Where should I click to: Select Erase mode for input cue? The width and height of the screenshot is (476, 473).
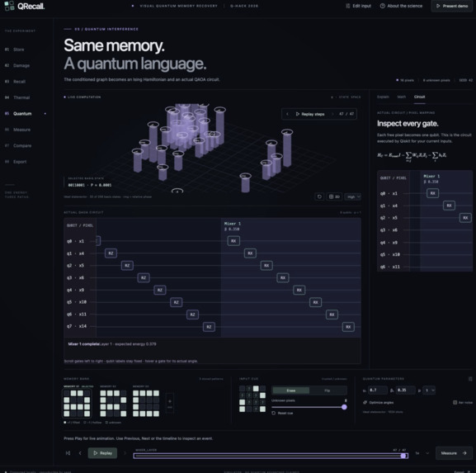[x=291, y=390]
